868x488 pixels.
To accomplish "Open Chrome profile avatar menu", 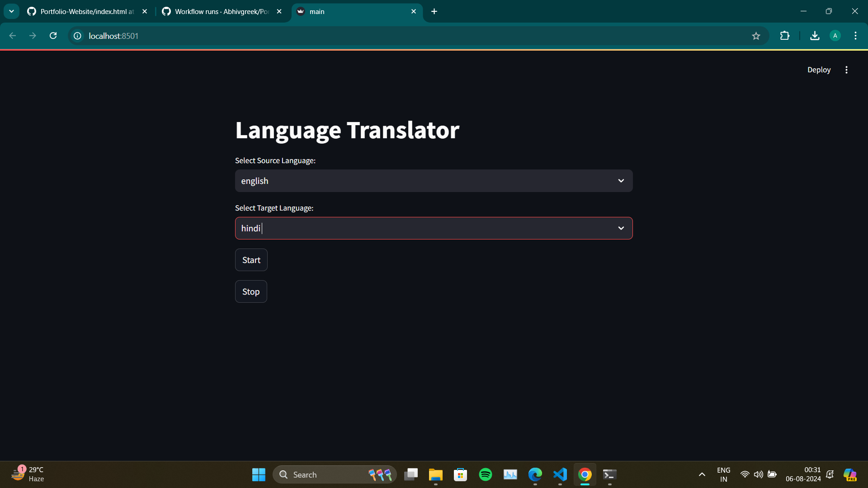I will 835,36.
